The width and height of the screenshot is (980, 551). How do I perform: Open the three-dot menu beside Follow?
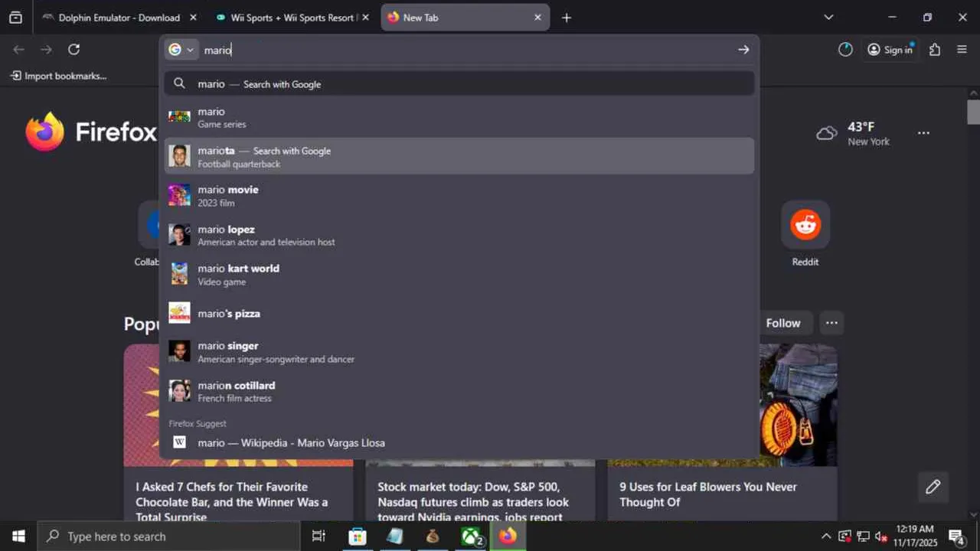point(831,323)
